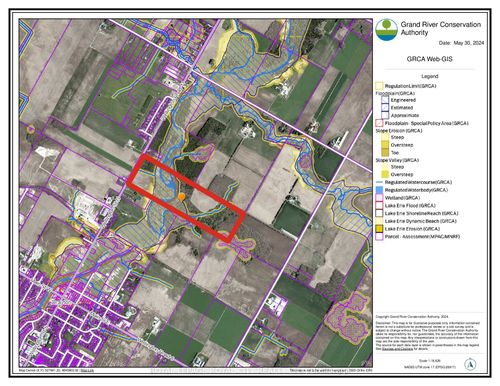Click the Approximate floodplain legend symbol
Image resolution: width=500 pixels, height=386 pixels.
coord(385,115)
